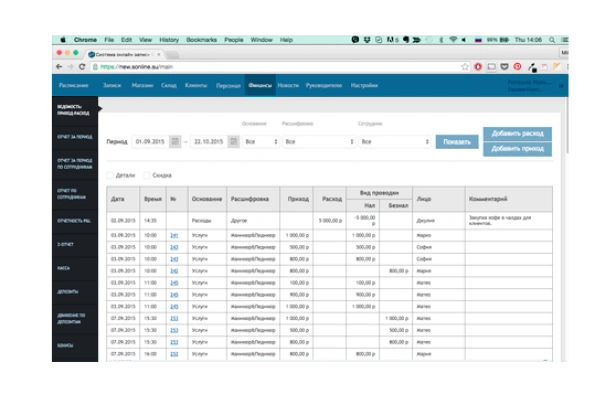Click the Apple menu logo
Image resolution: width=616 pixels, height=405 pixels.
click(62, 39)
